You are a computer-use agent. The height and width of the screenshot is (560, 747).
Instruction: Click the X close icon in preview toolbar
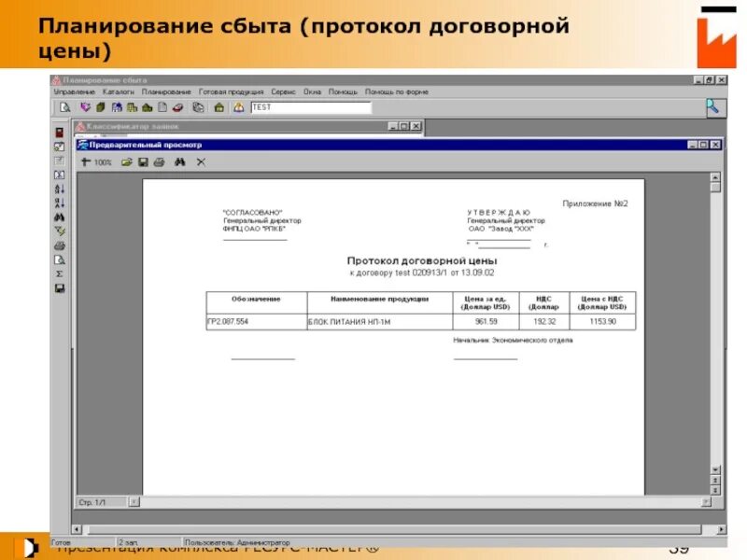click(201, 162)
